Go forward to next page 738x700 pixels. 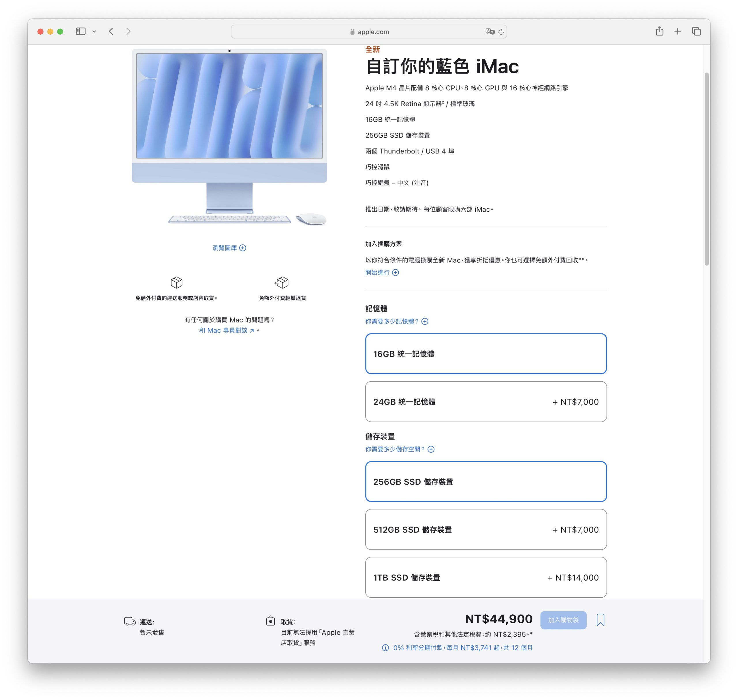128,31
